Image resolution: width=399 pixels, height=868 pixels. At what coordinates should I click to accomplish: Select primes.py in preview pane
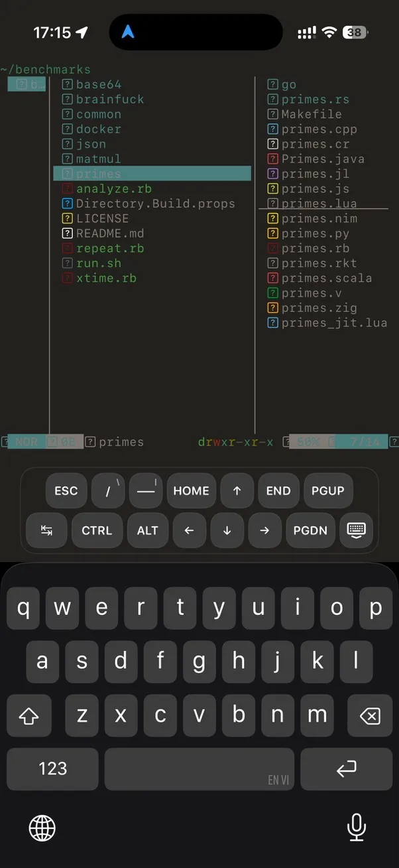tap(315, 234)
